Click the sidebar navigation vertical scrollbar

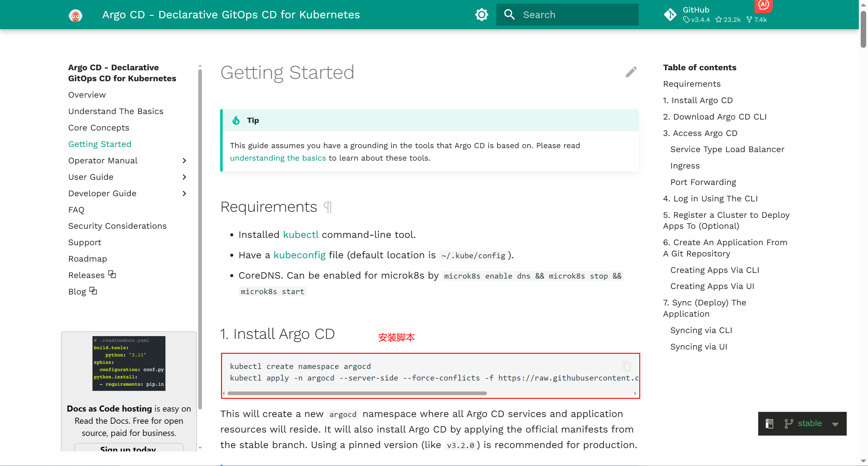click(200, 239)
